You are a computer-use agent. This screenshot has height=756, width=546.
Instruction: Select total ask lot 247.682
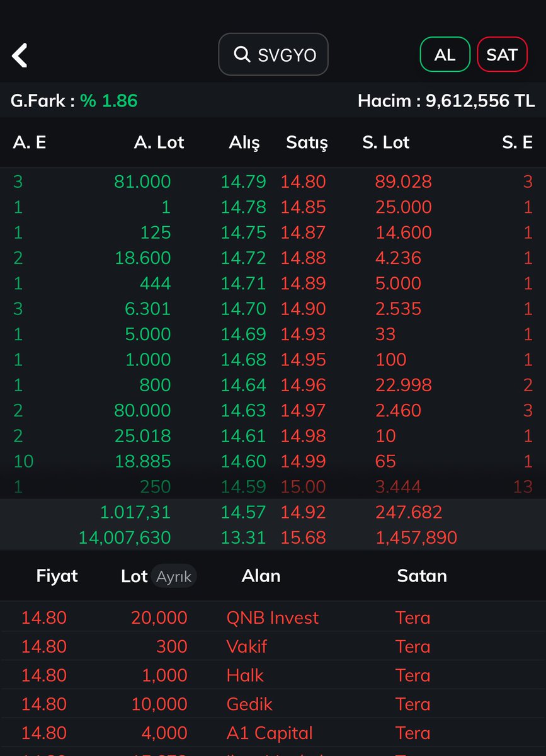pyautogui.click(x=409, y=512)
